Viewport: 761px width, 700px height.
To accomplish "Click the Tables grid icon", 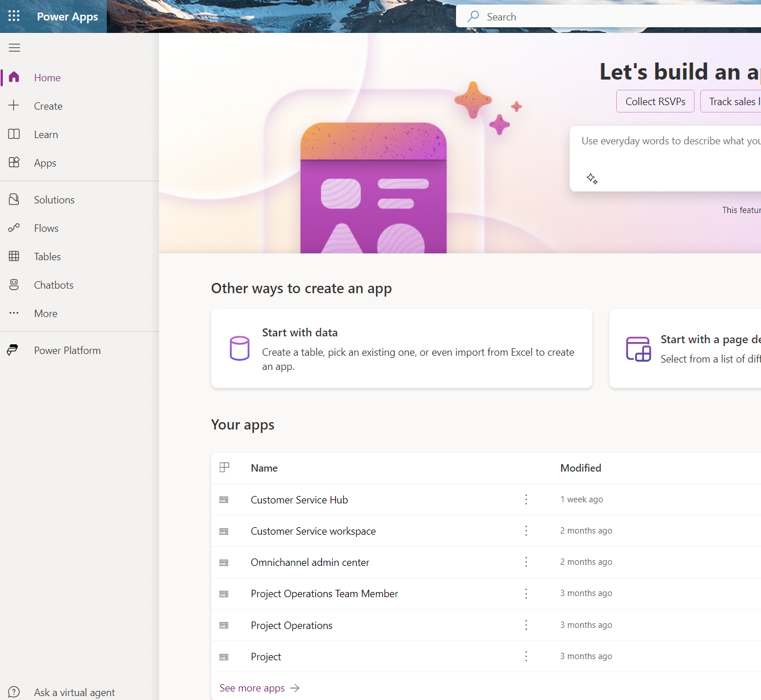I will click(14, 256).
